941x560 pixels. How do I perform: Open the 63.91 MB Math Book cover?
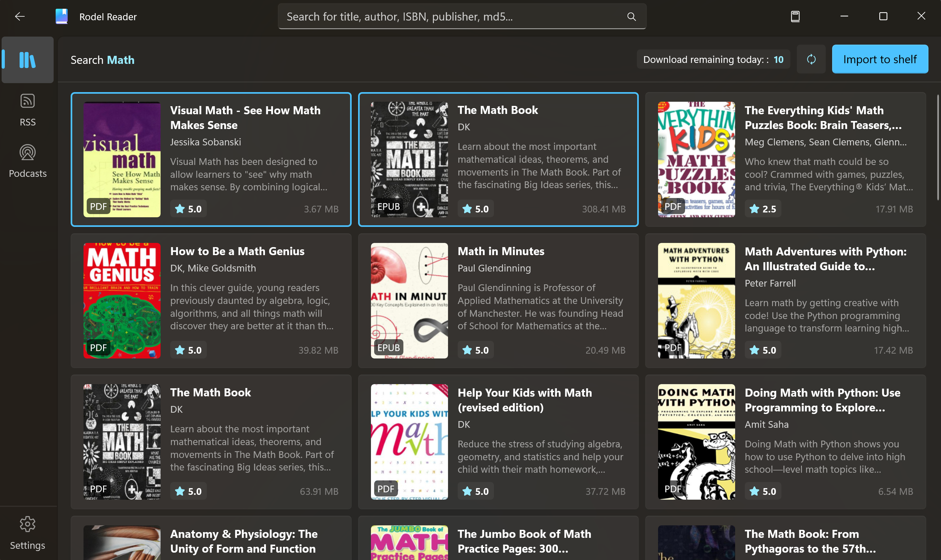[122, 442]
